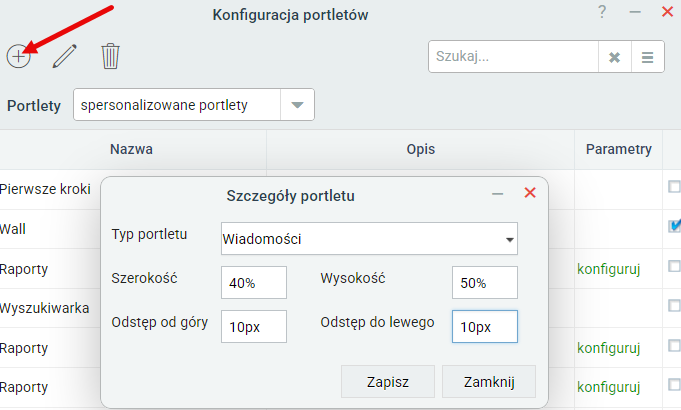Select the Wall row name
The image size is (681, 410).
[13, 229]
